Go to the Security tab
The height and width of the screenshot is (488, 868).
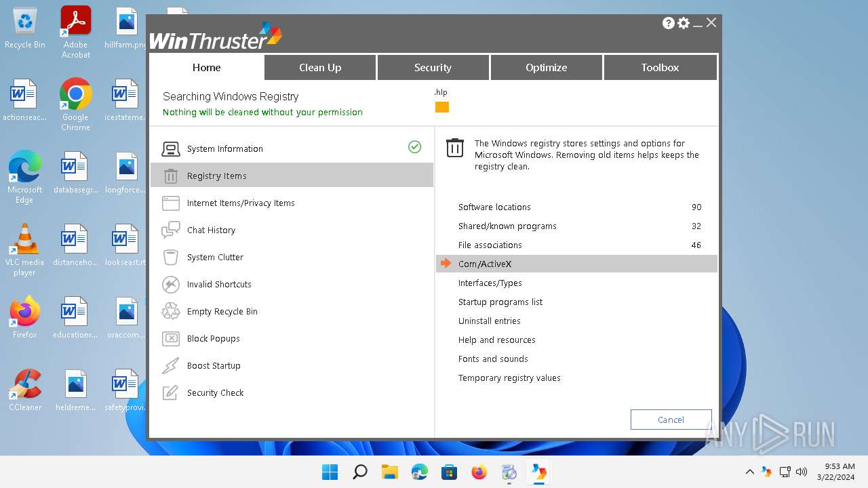[x=433, y=68]
